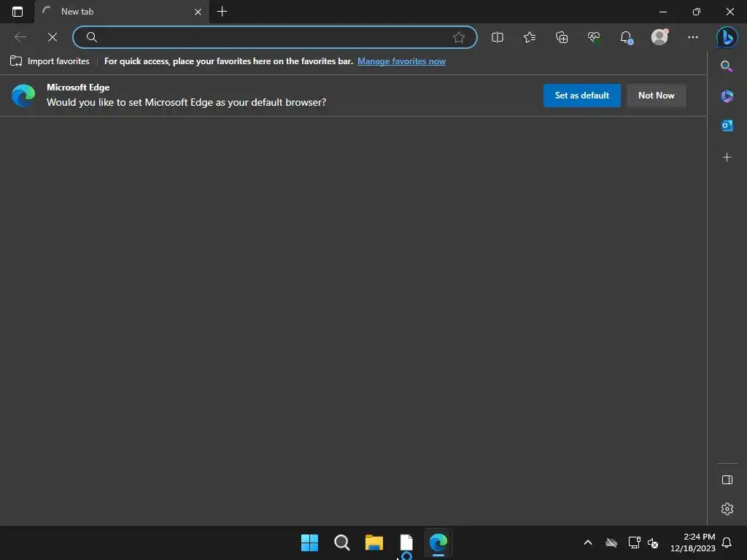The width and height of the screenshot is (747, 560).
Task: Stop loading the page with the X button
Action: click(53, 37)
